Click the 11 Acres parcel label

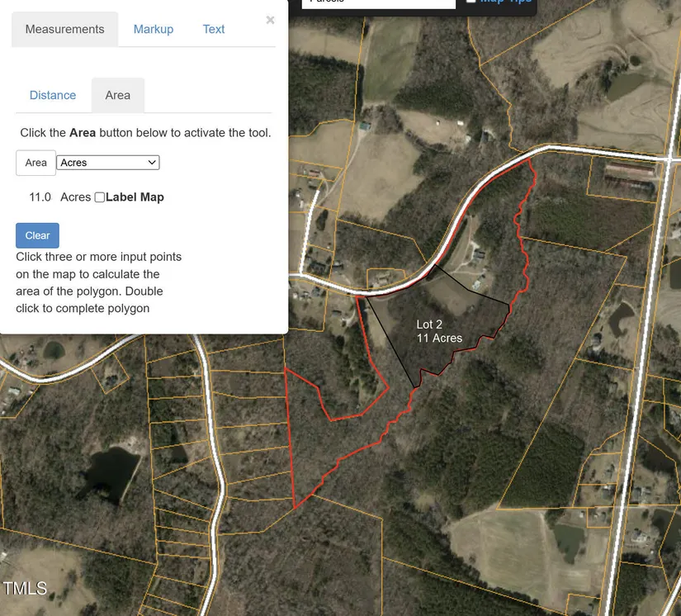(x=439, y=338)
